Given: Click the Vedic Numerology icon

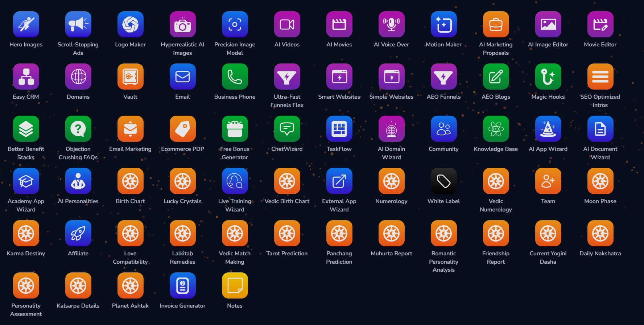Looking at the screenshot, I should click(496, 181).
